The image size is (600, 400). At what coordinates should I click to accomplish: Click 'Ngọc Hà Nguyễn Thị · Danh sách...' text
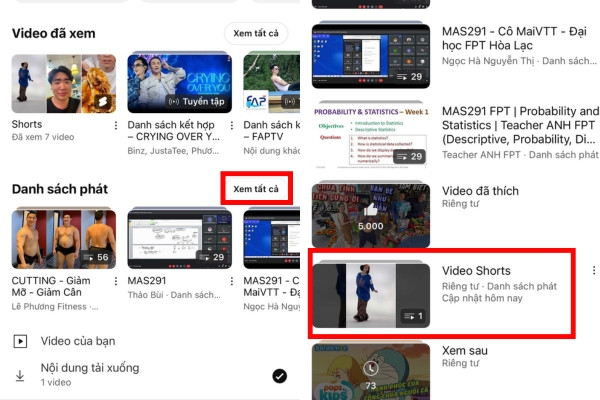519,61
